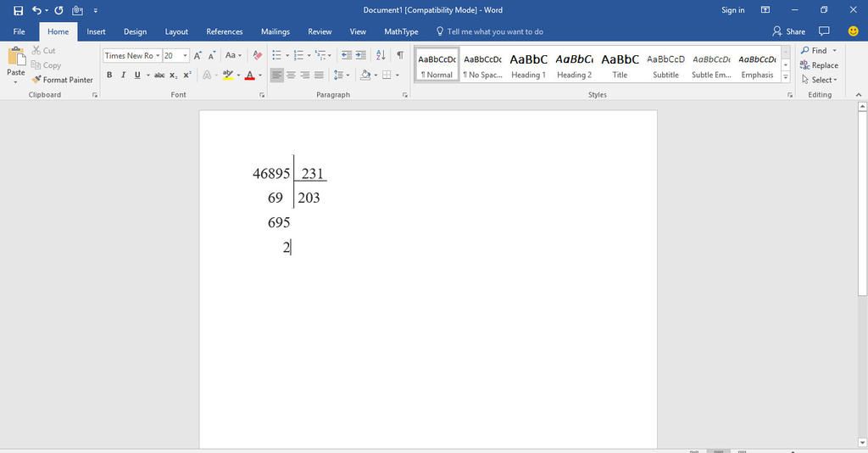
Task: Align text left
Action: pos(277,75)
